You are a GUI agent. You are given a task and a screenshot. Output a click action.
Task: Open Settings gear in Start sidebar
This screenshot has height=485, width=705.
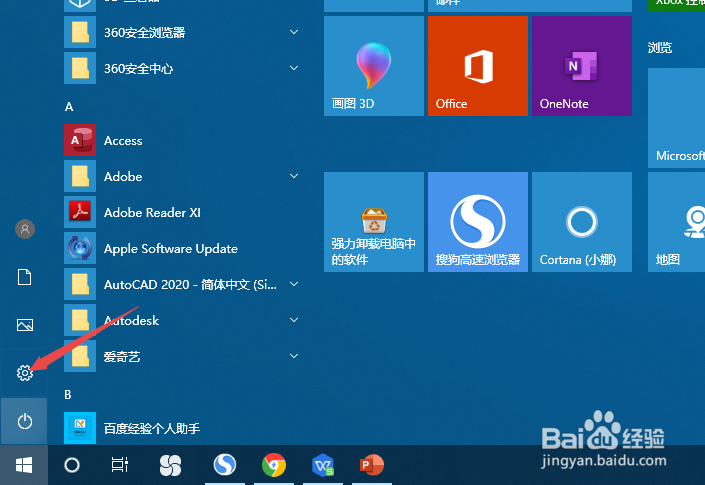25,373
